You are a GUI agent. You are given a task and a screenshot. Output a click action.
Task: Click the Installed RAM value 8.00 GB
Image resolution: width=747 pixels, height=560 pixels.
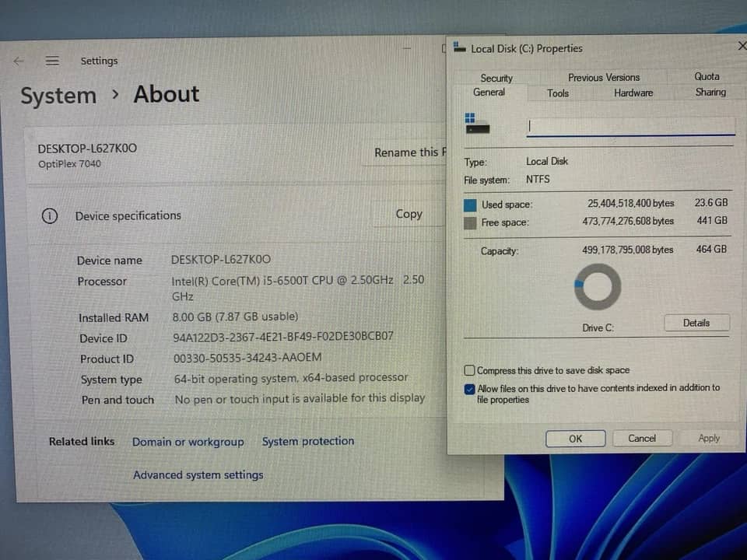(x=235, y=317)
